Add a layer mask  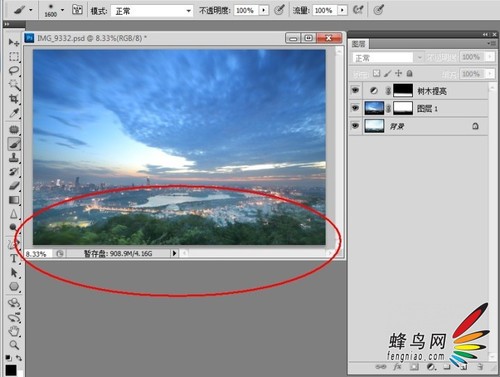click(x=414, y=367)
